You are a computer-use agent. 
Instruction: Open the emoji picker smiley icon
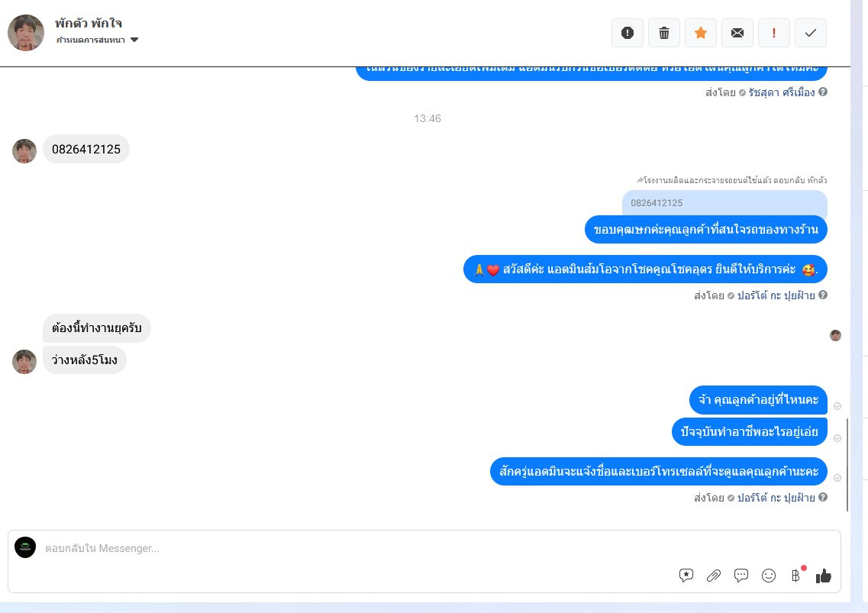click(x=768, y=576)
